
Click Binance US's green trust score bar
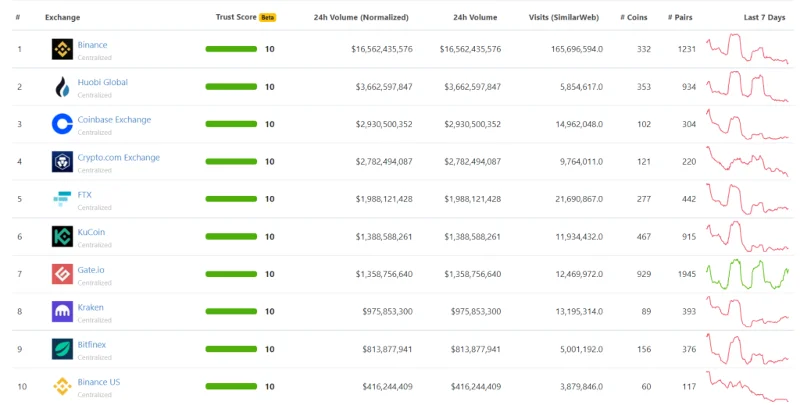pos(231,386)
